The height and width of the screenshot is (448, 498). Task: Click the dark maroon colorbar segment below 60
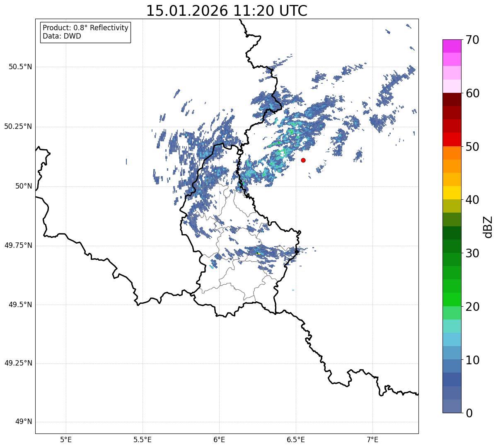click(x=452, y=99)
